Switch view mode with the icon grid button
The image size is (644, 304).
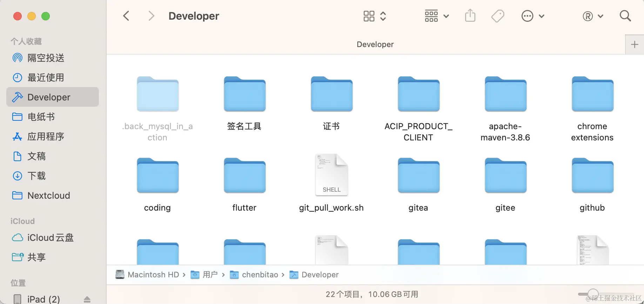tap(374, 16)
